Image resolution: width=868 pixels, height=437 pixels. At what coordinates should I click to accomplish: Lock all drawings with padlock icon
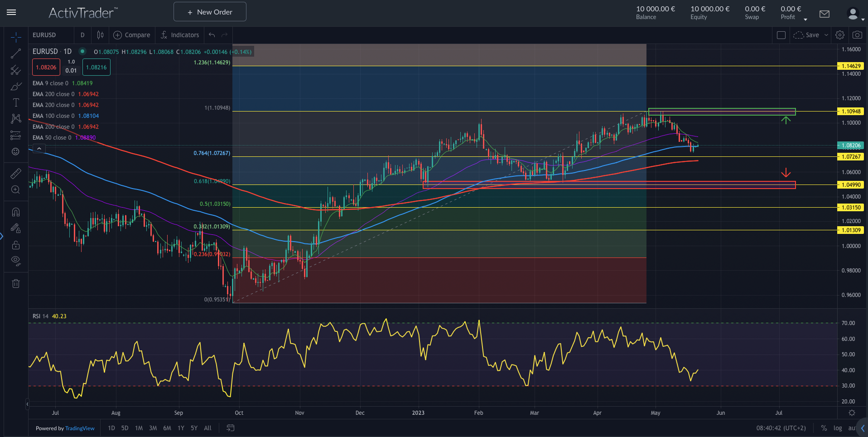tap(16, 245)
